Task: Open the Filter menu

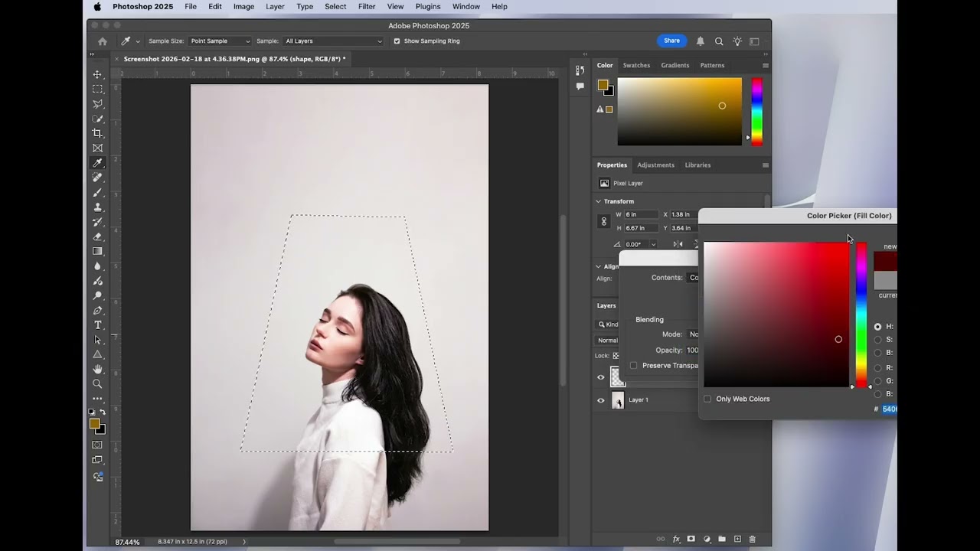Action: (x=367, y=6)
